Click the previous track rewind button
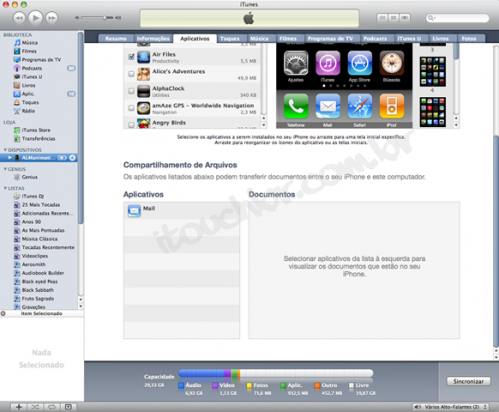The image size is (499, 412). 19,18
